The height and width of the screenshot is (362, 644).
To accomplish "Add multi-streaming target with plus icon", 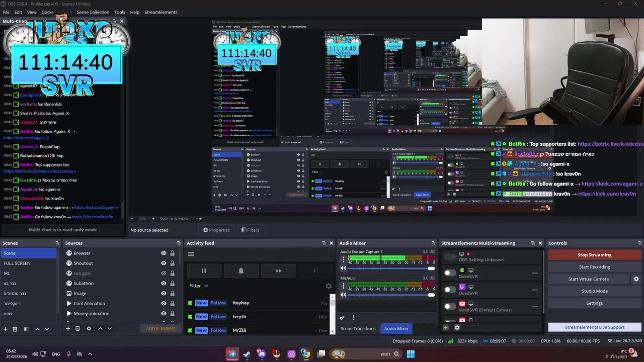I will coord(445,328).
